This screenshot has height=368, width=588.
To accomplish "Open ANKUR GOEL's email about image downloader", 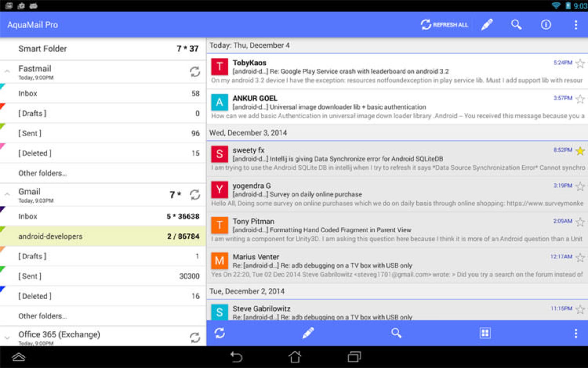I will pyautogui.click(x=397, y=107).
